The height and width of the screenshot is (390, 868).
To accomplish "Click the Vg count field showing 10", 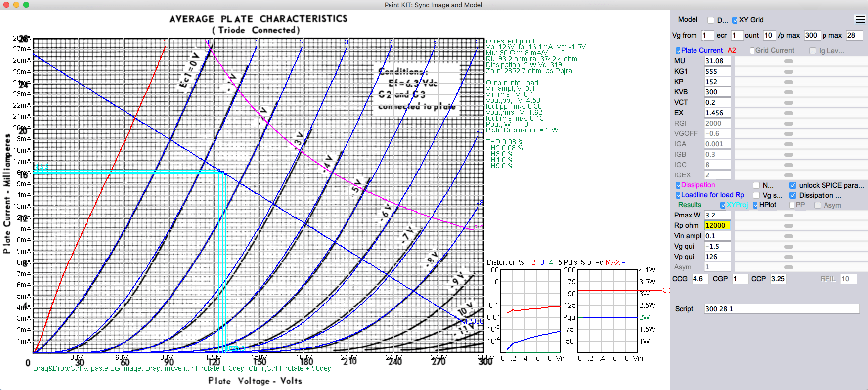I will pos(769,35).
